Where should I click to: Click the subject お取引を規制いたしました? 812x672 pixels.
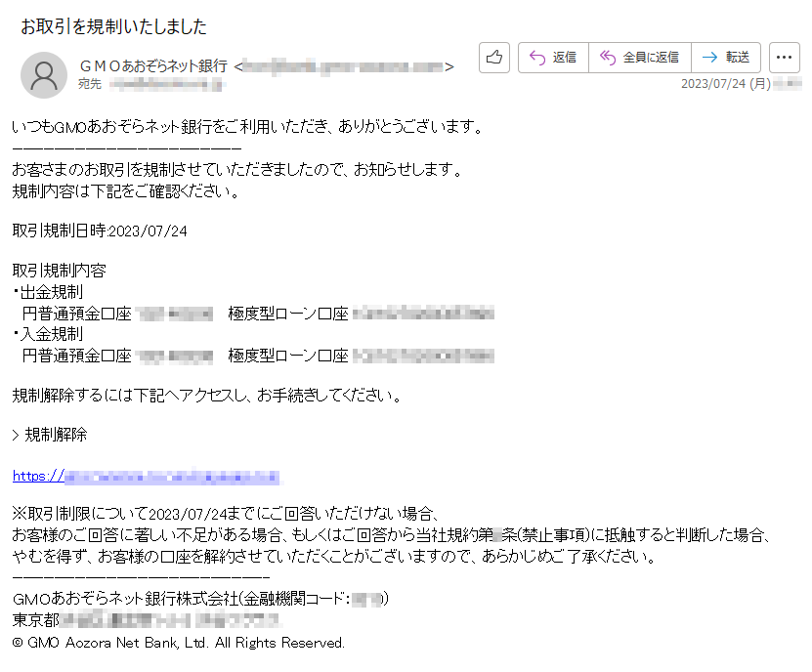(x=113, y=26)
